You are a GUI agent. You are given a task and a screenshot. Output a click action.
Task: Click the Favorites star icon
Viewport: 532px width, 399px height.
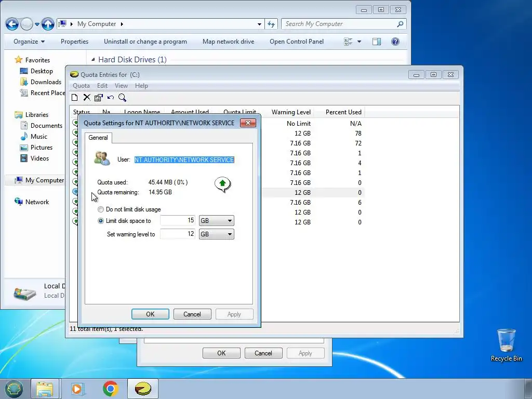tap(18, 60)
